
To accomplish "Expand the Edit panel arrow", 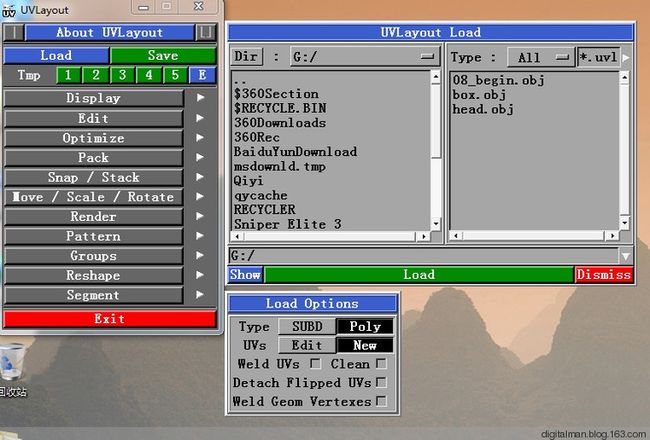I will 201,118.
